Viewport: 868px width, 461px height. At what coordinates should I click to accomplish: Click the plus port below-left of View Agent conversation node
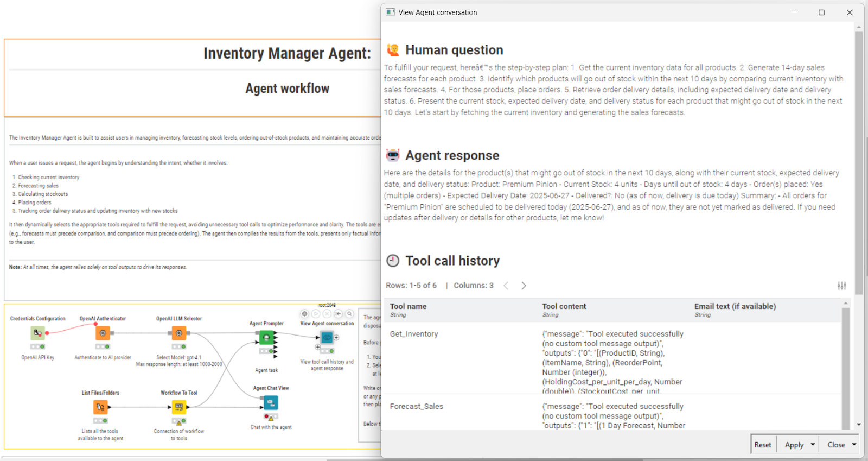tap(317, 347)
